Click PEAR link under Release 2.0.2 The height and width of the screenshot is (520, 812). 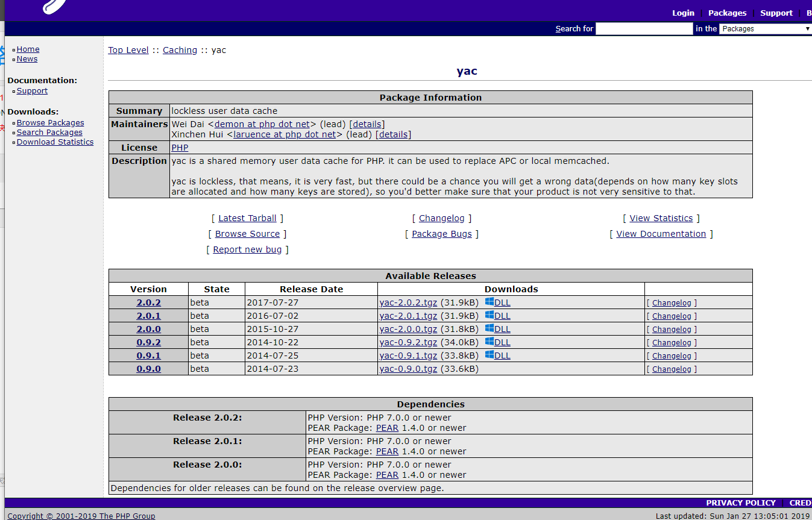point(387,428)
